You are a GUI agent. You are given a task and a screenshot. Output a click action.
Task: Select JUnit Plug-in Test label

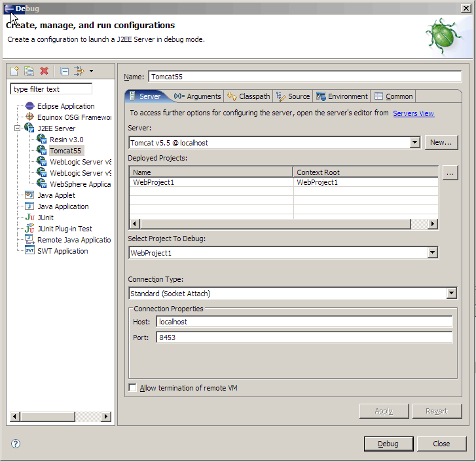(x=65, y=229)
